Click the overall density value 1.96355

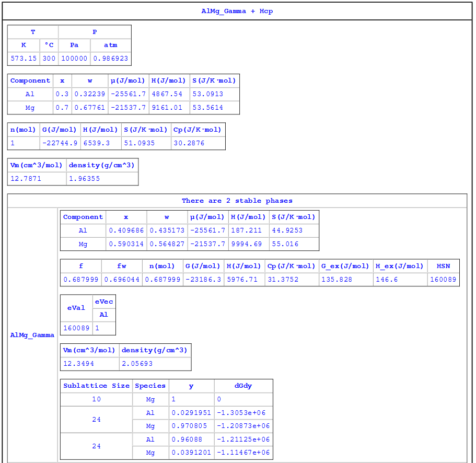[84, 179]
